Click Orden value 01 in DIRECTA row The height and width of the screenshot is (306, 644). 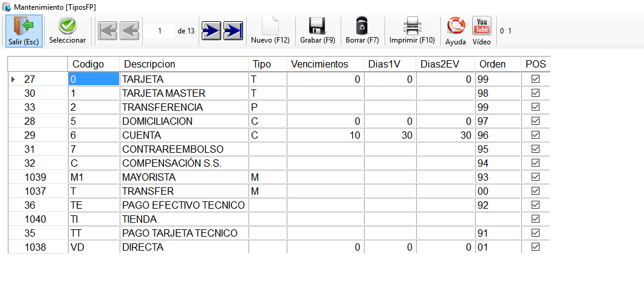click(498, 247)
